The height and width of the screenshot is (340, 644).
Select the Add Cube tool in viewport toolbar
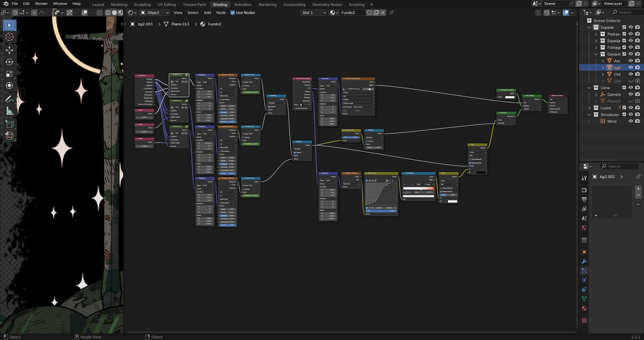[x=9, y=124]
